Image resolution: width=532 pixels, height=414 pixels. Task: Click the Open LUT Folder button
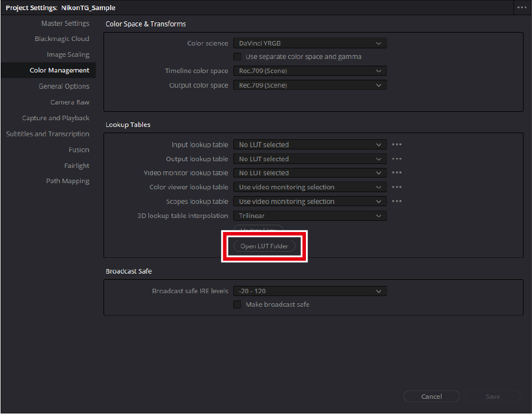(264, 246)
